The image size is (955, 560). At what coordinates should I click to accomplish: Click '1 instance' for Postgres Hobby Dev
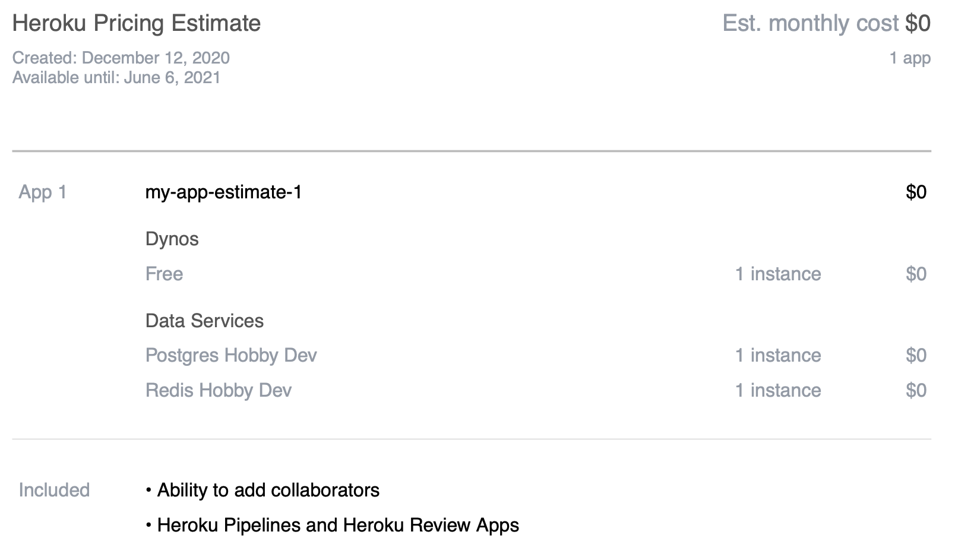tap(778, 355)
